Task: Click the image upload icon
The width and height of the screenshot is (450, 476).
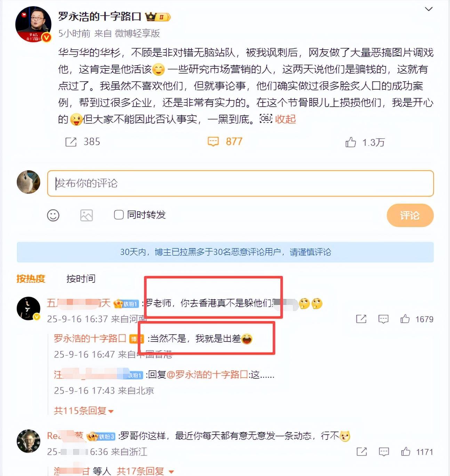Action: click(86, 215)
